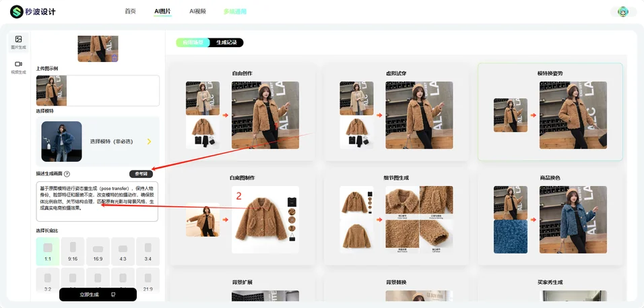This screenshot has height=308, width=644.
Task: Click the help icon beside 描述生成画面
Action: pos(67,174)
